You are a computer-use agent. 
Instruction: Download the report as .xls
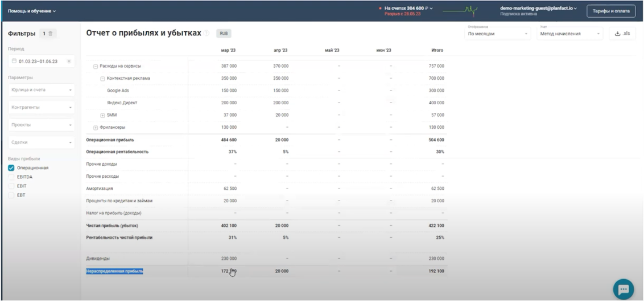pos(622,34)
